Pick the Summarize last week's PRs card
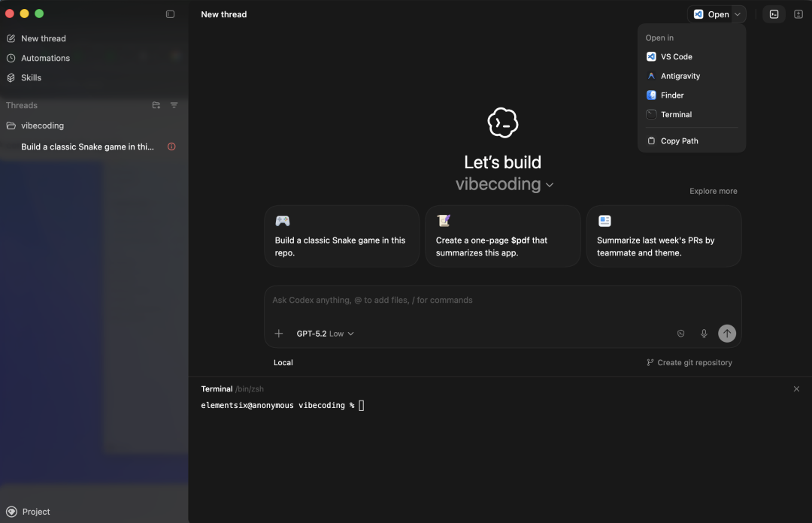Screen dimensions: 812x523 point(664,236)
